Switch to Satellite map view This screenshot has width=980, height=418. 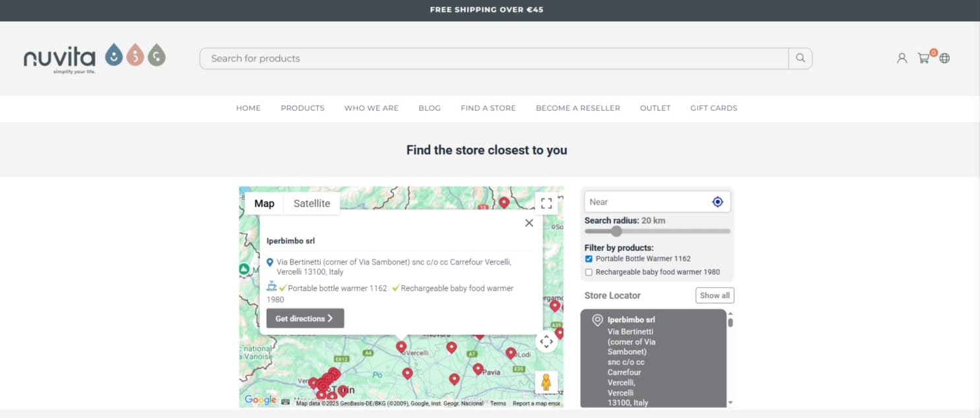(311, 203)
